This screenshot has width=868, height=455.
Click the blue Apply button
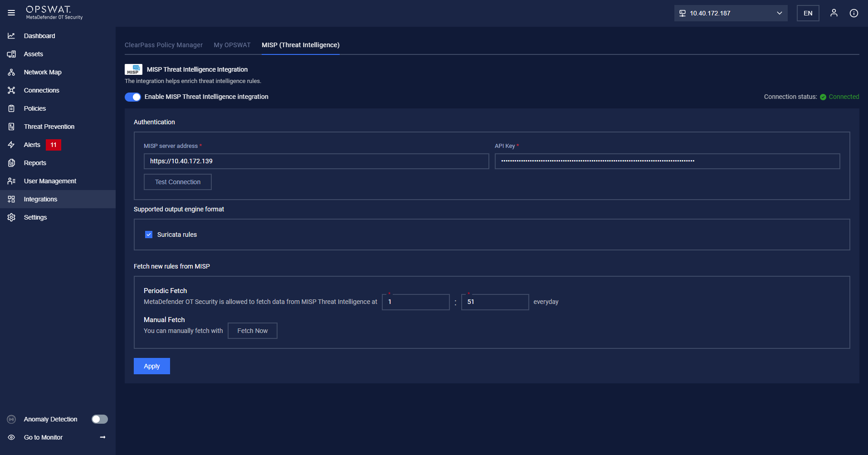point(152,366)
